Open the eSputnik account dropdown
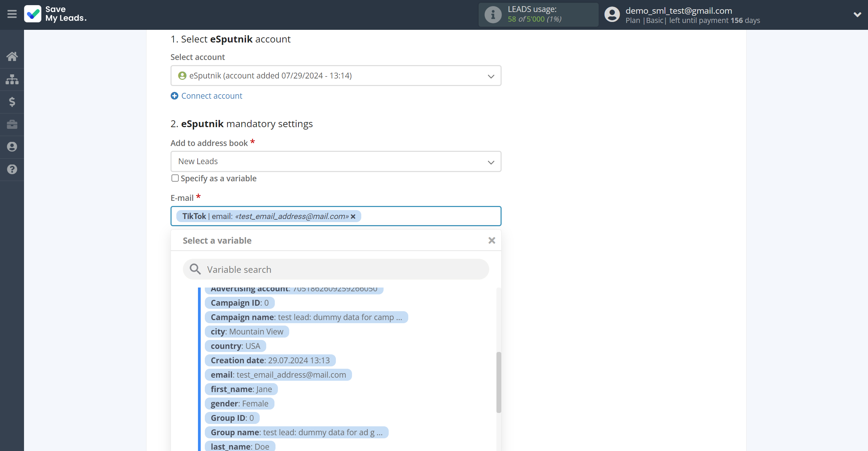868x451 pixels. (336, 76)
